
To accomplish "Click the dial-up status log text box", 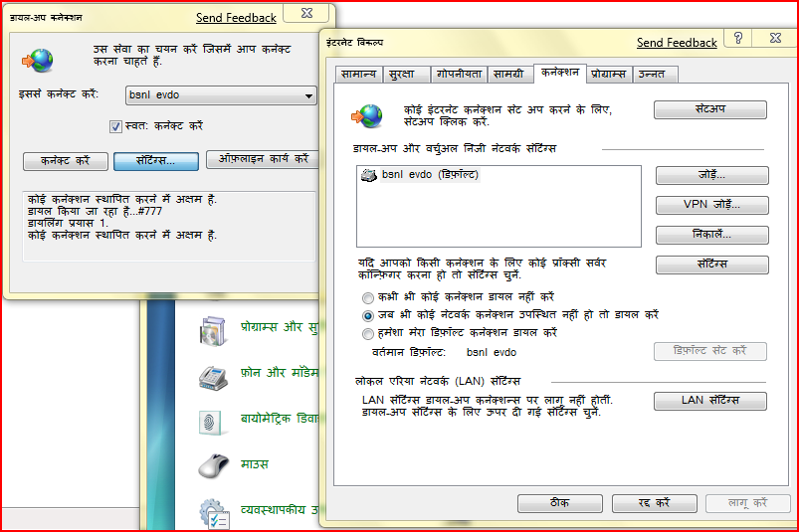I will click(169, 227).
